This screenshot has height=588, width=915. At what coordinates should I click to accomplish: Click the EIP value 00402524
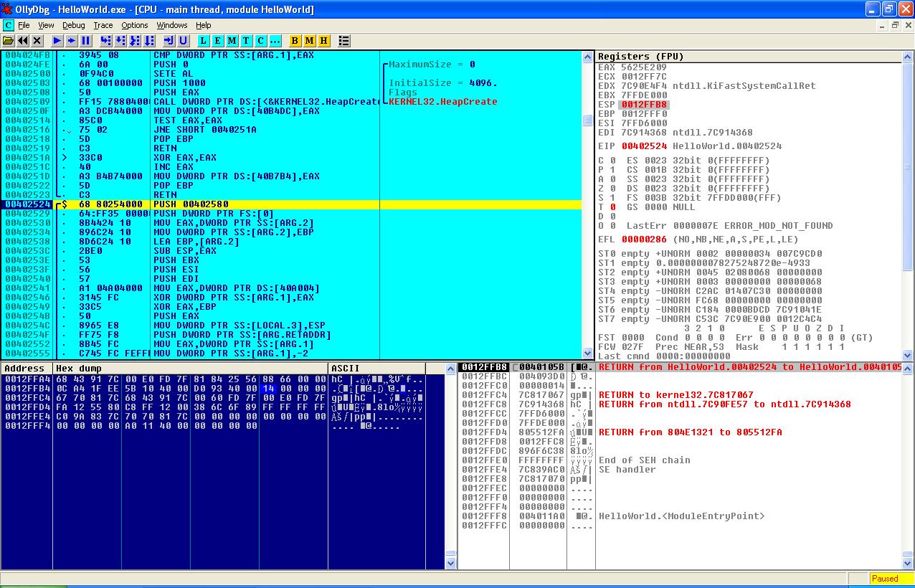[x=644, y=146]
